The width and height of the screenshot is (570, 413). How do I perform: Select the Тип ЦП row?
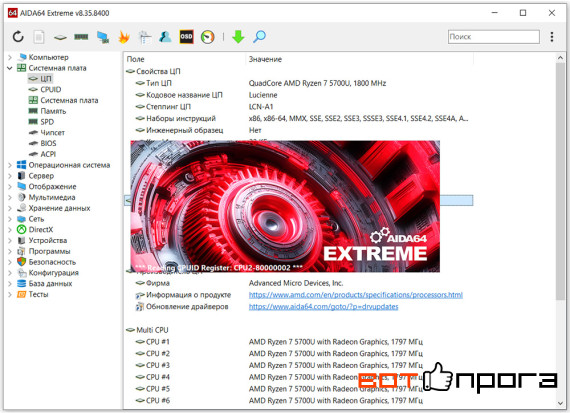tap(298, 83)
